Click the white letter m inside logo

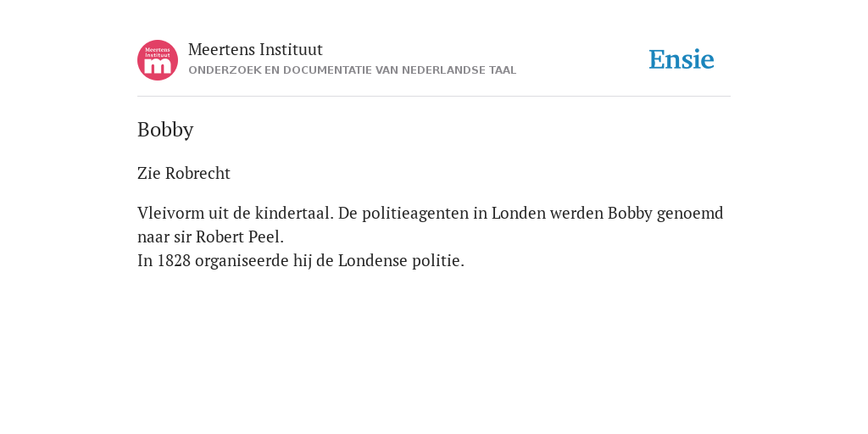click(x=158, y=67)
